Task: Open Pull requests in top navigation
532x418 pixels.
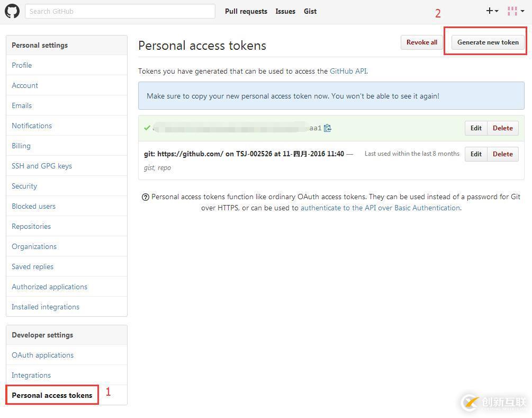Action: click(x=246, y=11)
